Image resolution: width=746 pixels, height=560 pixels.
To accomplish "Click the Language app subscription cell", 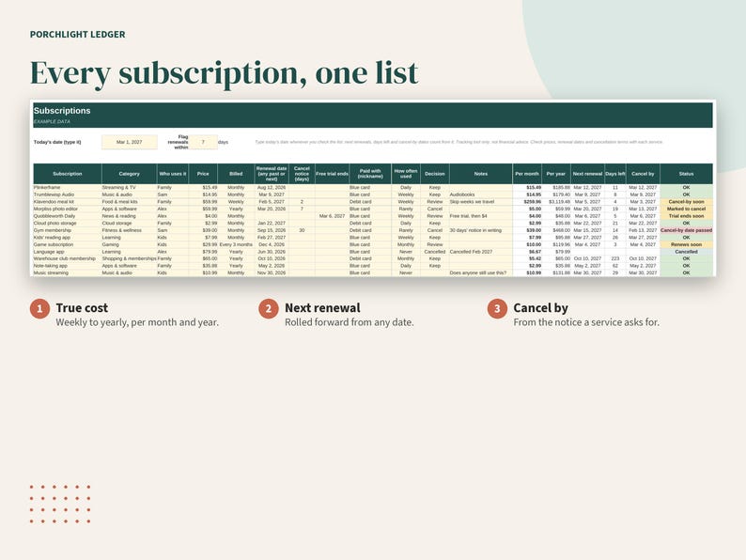I will pyautogui.click(x=68, y=252).
